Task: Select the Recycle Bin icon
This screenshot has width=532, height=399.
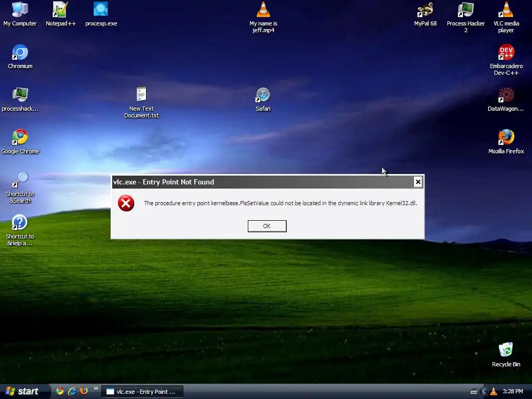Action: (506, 354)
